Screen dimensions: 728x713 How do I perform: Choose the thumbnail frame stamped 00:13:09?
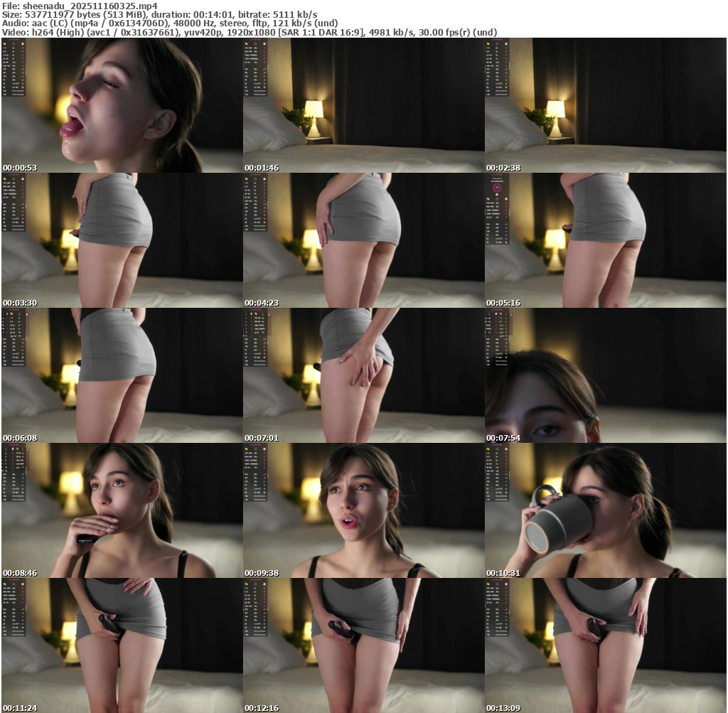tap(606, 645)
